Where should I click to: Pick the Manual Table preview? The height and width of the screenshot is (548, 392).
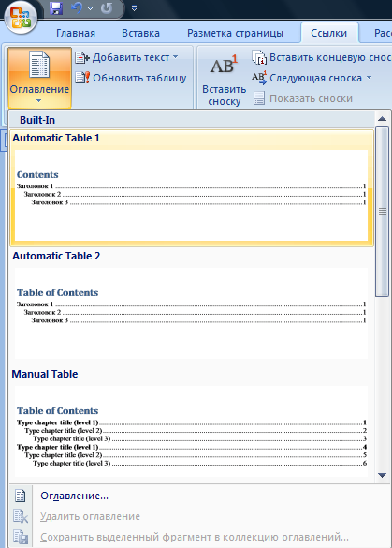coord(191,431)
